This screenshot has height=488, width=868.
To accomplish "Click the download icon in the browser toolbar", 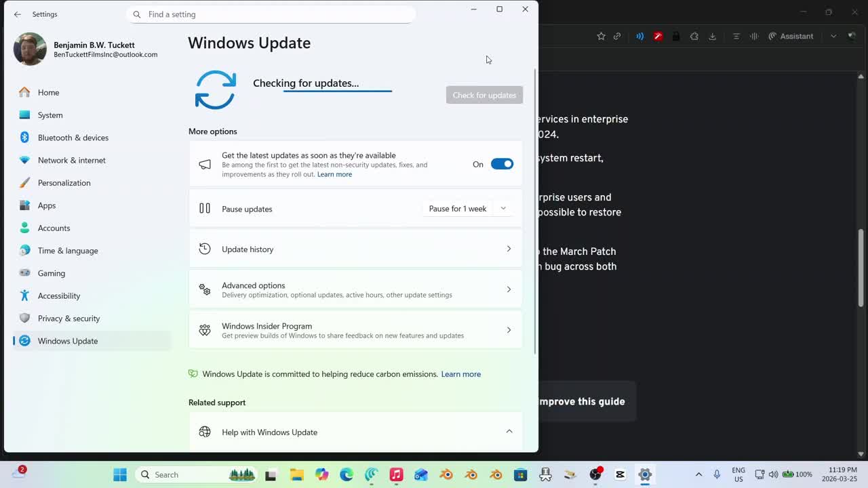I will (712, 36).
